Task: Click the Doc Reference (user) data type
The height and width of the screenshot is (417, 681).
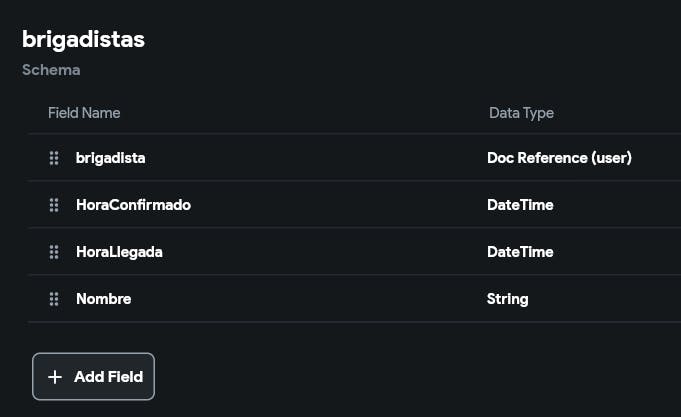Action: [x=559, y=158]
